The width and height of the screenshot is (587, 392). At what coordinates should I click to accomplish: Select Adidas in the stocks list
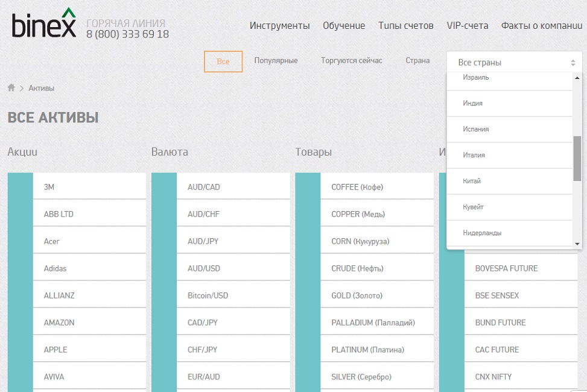[x=89, y=267]
